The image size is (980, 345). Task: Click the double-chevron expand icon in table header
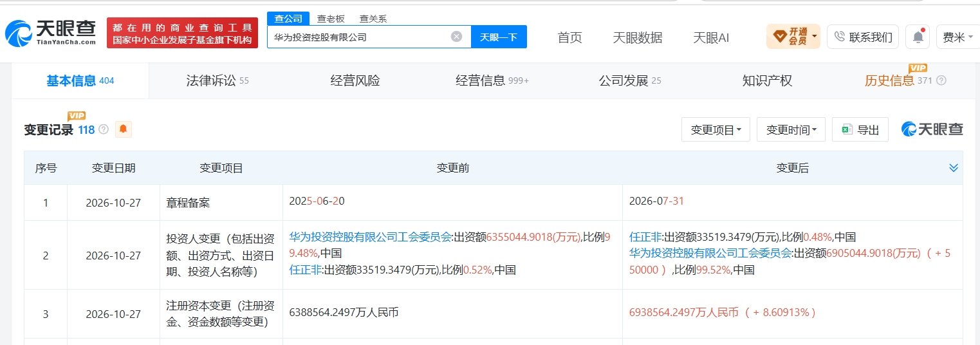tap(954, 168)
